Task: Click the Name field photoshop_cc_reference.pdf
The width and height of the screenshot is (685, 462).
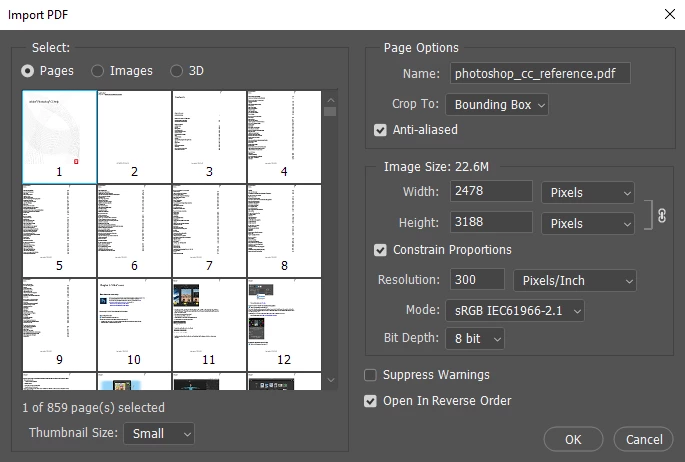Action: click(540, 73)
